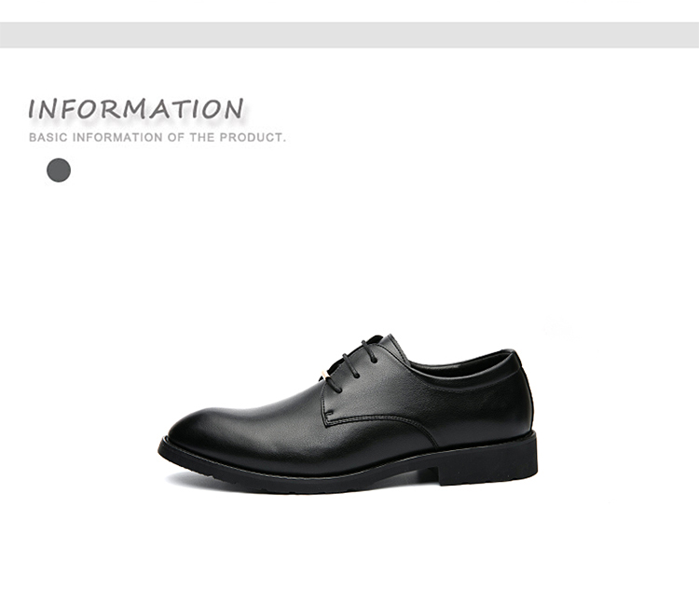Viewport: 699px width, 616px height.
Task: Click the letter I starting INFORMATION
Action: point(32,109)
